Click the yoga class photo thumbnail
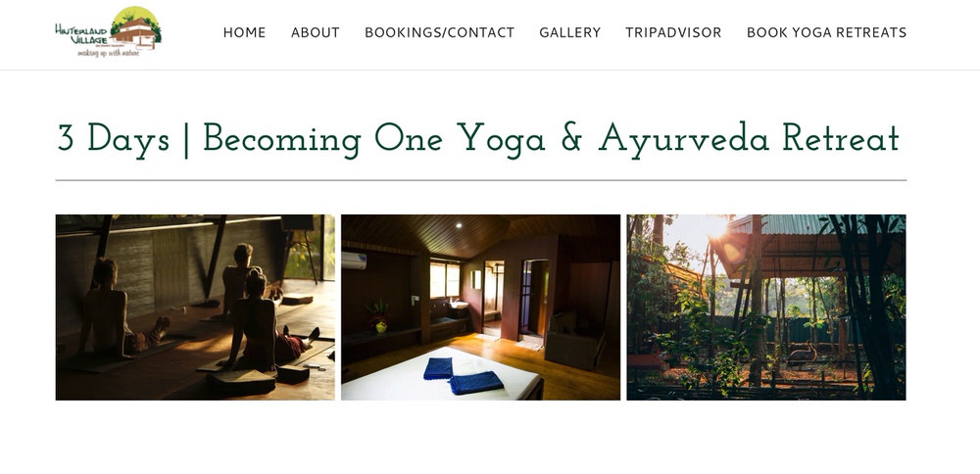 (195, 308)
